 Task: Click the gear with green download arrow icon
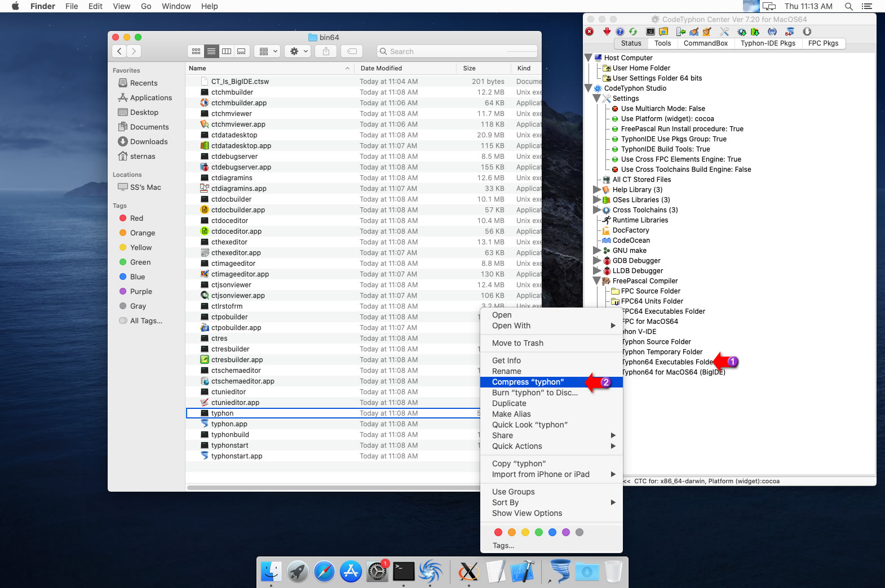pyautogui.click(x=742, y=32)
